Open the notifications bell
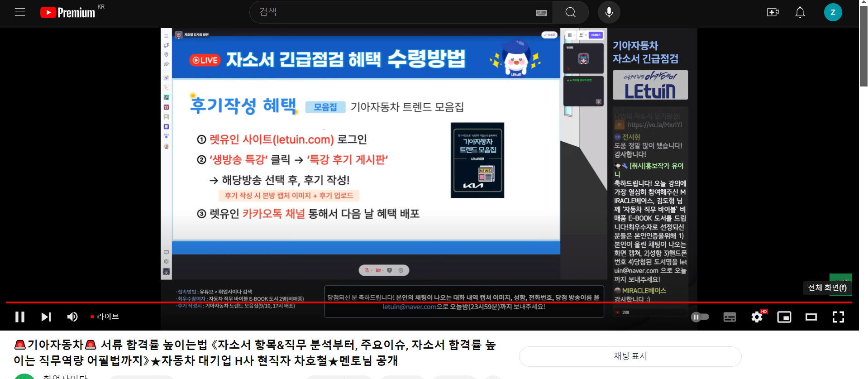This screenshot has height=379, width=868. (x=800, y=12)
